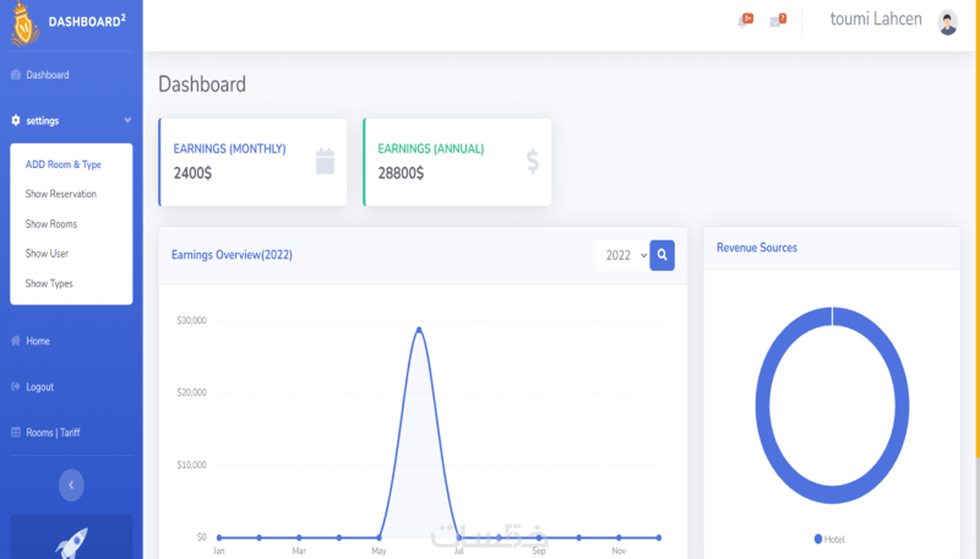This screenshot has height=559, width=980.
Task: Collapse the sidebar with round arrow button
Action: coord(71,485)
